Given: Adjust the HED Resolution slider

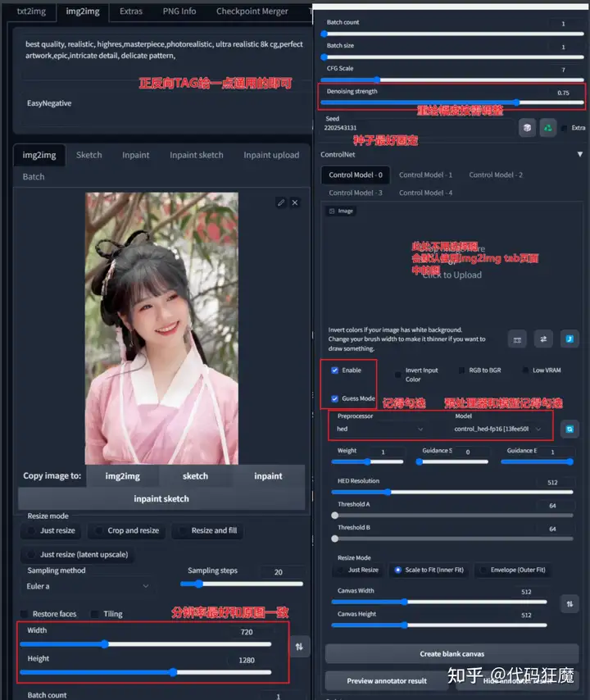Looking at the screenshot, I should 452,492.
